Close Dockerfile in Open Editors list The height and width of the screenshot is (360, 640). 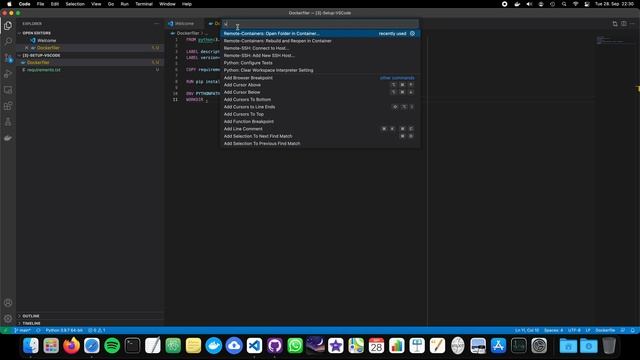(27, 48)
